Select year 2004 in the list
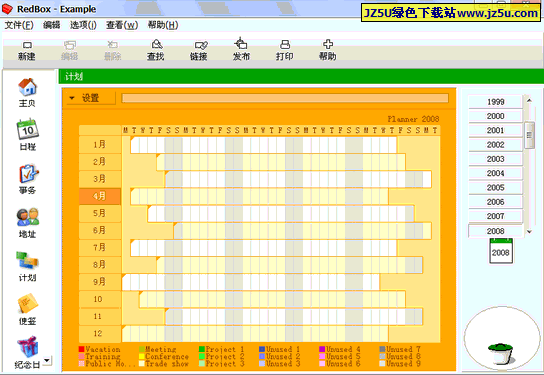The image size is (544, 375). click(x=495, y=173)
